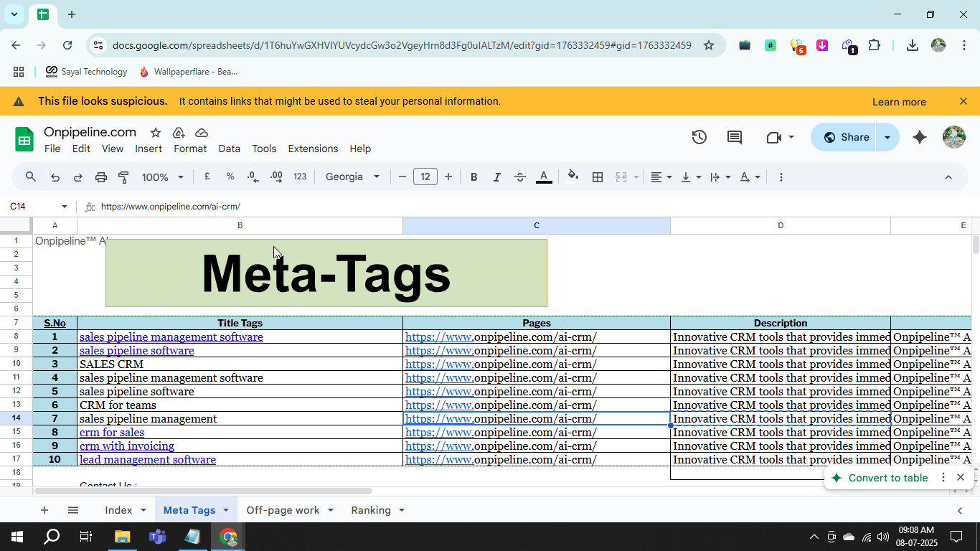Screen dimensions: 980x551
Task: Dismiss the suspicious file warning banner
Action: [x=963, y=101]
